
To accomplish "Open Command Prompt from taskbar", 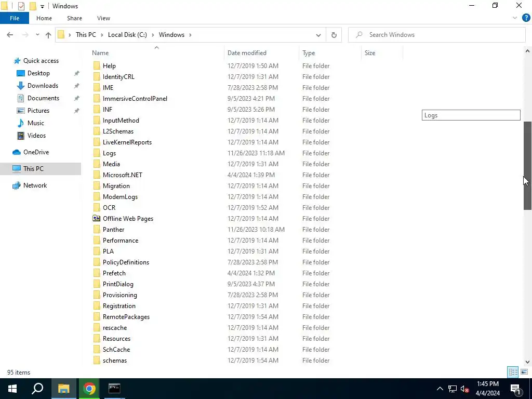I will pyautogui.click(x=114, y=389).
